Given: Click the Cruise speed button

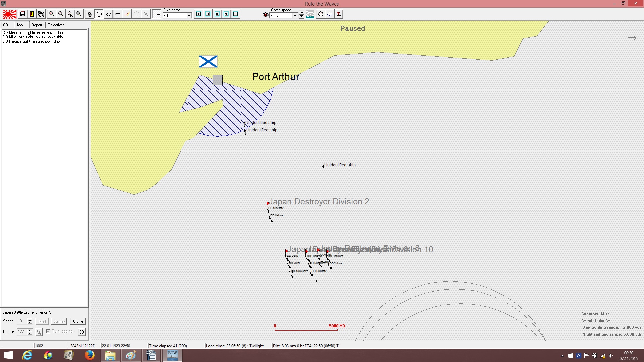Looking at the screenshot, I should pyautogui.click(x=78, y=321).
